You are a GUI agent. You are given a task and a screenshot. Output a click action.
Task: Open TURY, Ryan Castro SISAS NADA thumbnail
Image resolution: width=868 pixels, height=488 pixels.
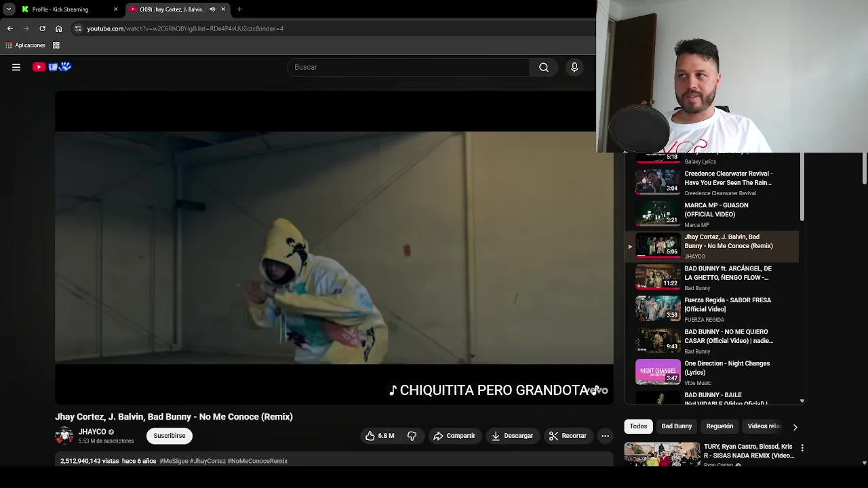(x=662, y=454)
